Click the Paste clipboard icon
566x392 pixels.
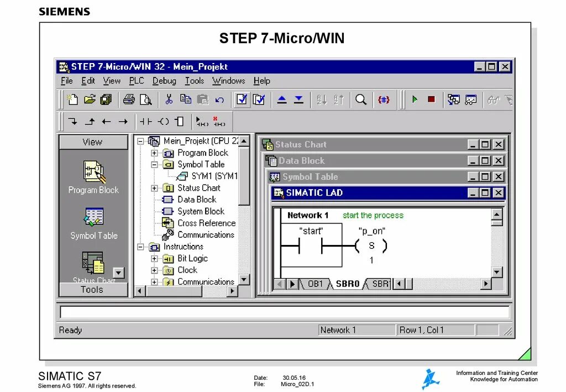202,100
